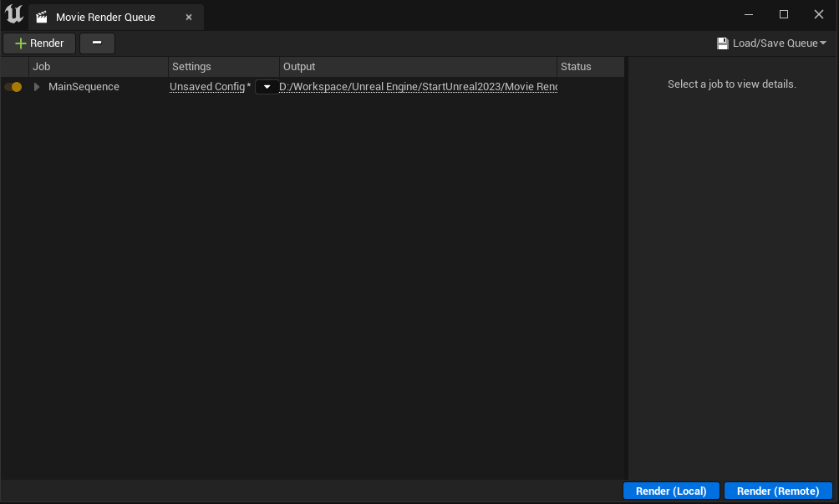Click the Unreal Engine logo icon
The width and height of the screenshot is (839, 504).
[14, 14]
